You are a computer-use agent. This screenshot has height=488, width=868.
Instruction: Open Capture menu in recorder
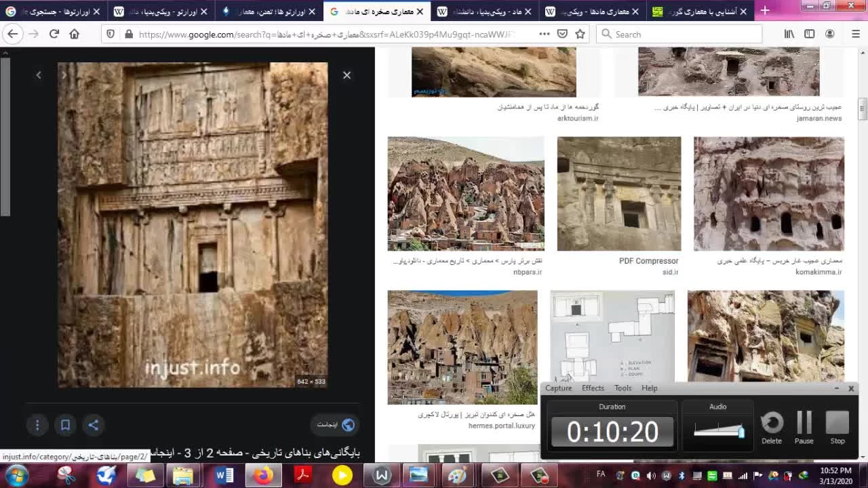click(x=559, y=388)
